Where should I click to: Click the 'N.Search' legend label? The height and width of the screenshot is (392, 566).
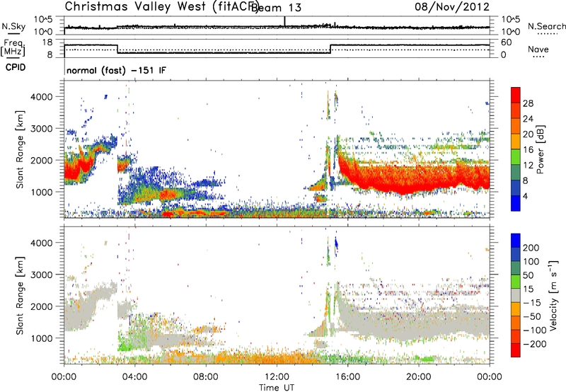point(546,26)
